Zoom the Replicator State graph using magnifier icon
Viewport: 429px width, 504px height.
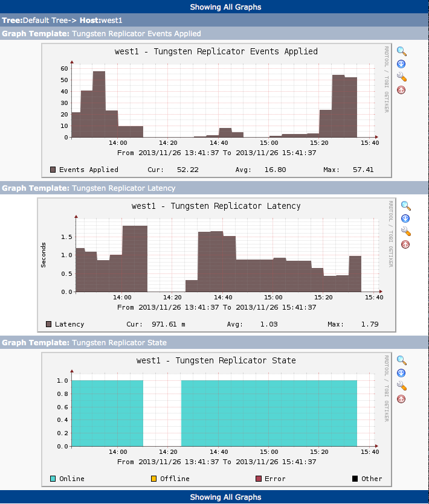coord(401,360)
